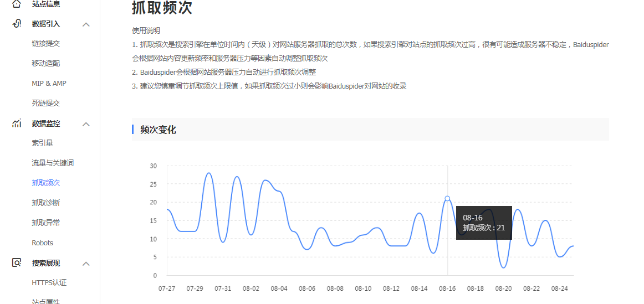
Task: Click the 15 y-axis value
Action: (154, 221)
